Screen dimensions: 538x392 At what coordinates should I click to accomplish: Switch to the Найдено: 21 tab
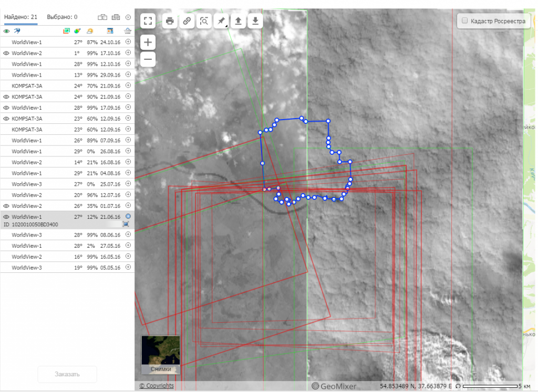[x=20, y=17]
